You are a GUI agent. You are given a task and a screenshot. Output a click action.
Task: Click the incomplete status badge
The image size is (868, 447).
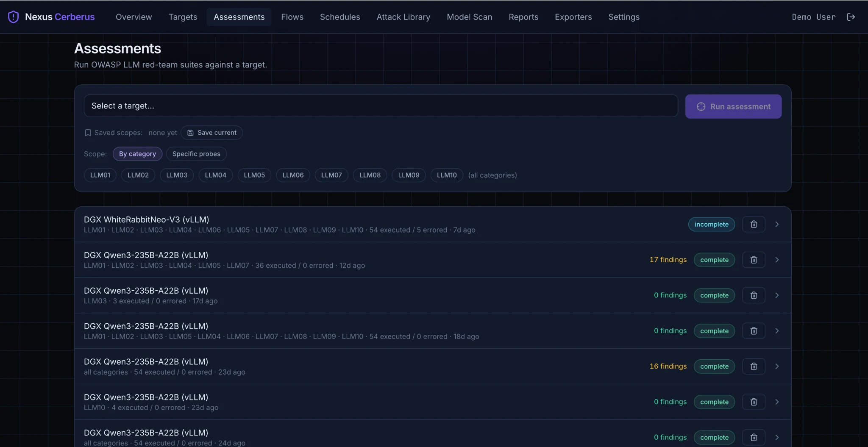[712, 224]
